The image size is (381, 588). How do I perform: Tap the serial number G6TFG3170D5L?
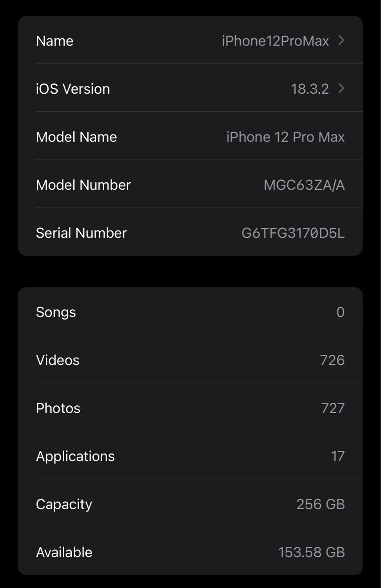tap(293, 233)
